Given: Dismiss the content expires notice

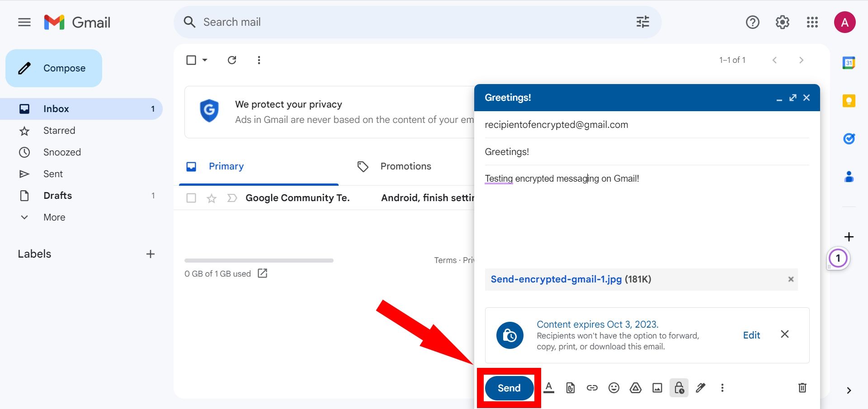Looking at the screenshot, I should tap(785, 334).
